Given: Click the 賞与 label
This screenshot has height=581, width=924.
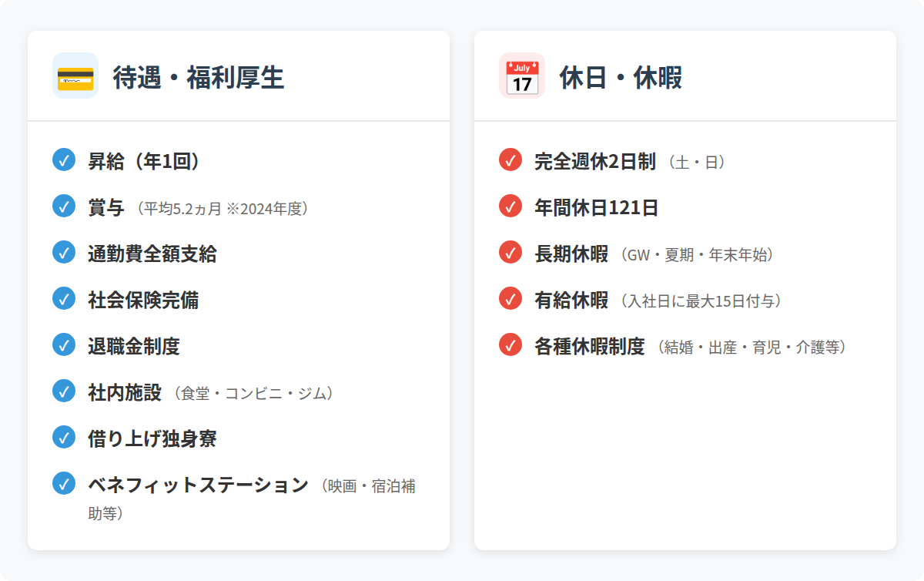Looking at the screenshot, I should pyautogui.click(x=106, y=208).
